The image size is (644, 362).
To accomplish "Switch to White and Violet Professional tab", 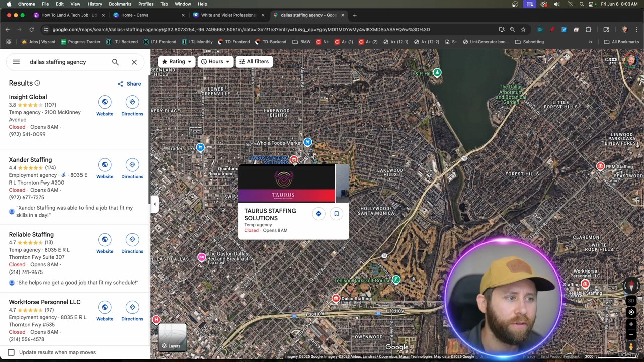I will (x=229, y=15).
